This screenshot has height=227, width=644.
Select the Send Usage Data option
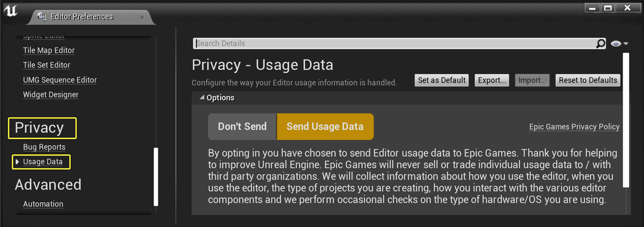(x=325, y=127)
